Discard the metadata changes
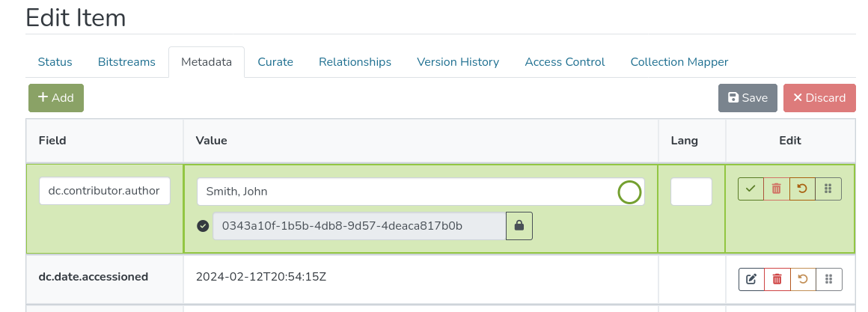 819,98
